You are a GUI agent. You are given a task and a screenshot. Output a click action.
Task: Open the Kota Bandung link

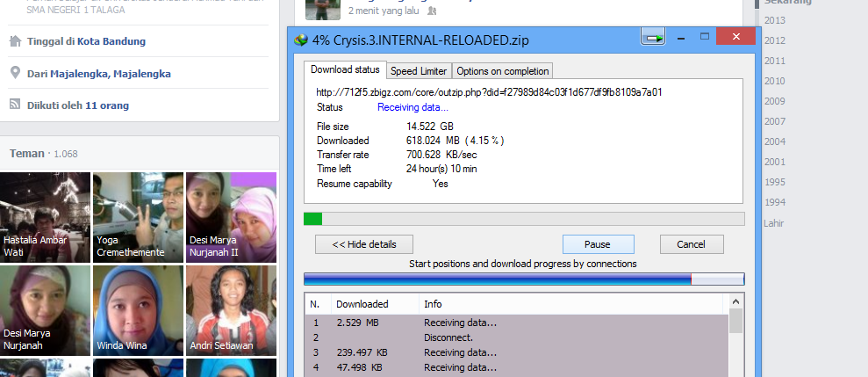pos(111,41)
